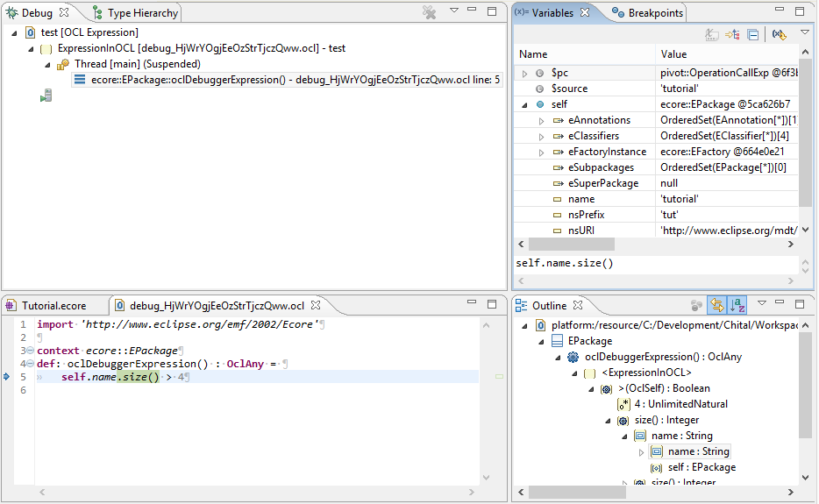Collapse the def folding marker on line 4
Viewport: 819px width, 504px height.
[x=31, y=364]
